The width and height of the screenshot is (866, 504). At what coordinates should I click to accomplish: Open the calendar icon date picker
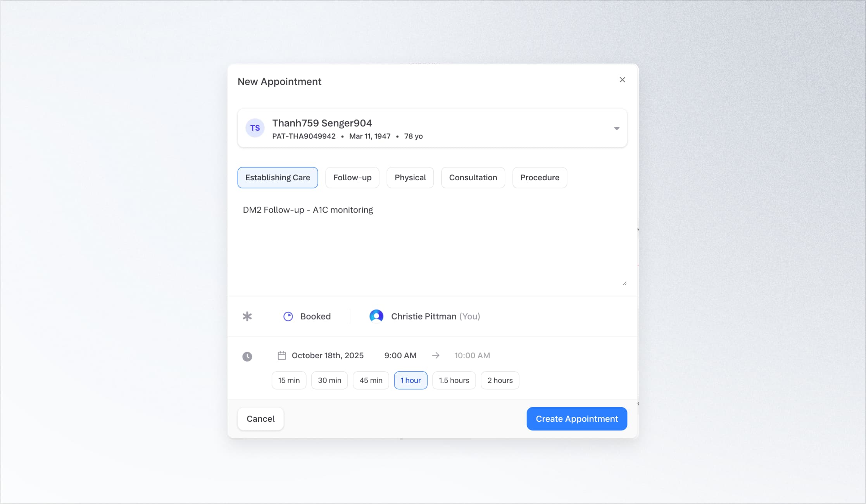pyautogui.click(x=282, y=356)
